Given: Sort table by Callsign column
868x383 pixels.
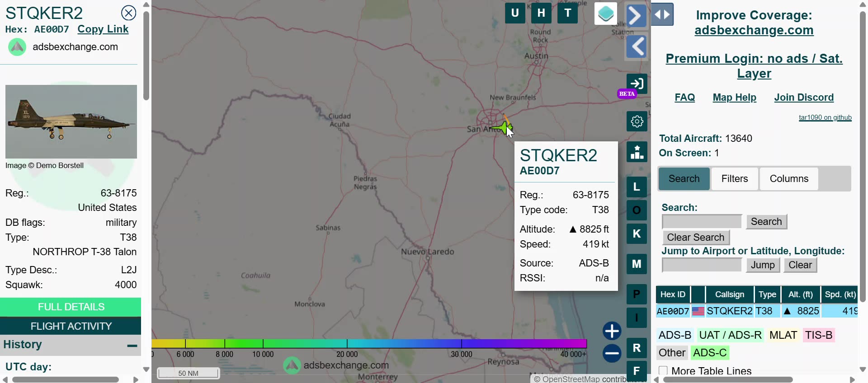Looking at the screenshot, I should [x=729, y=294].
